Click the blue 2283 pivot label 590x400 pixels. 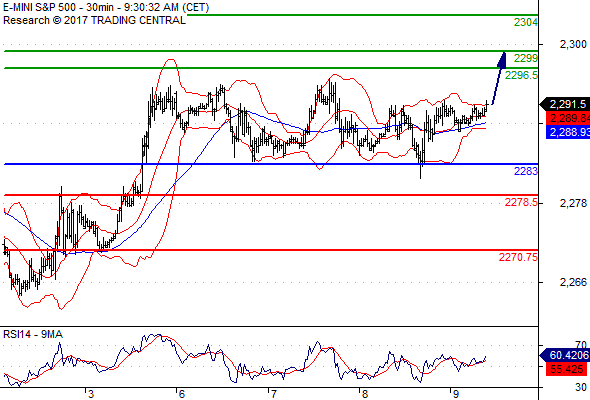[x=526, y=171]
